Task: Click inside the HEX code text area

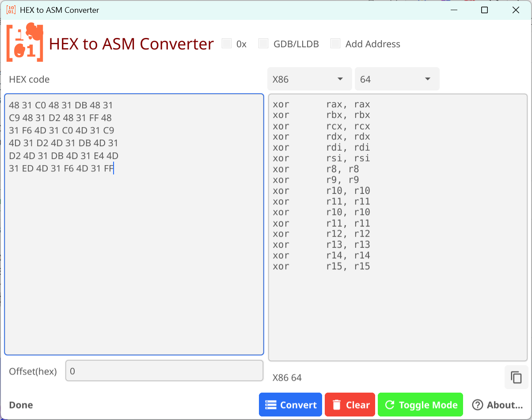Action: [134, 224]
